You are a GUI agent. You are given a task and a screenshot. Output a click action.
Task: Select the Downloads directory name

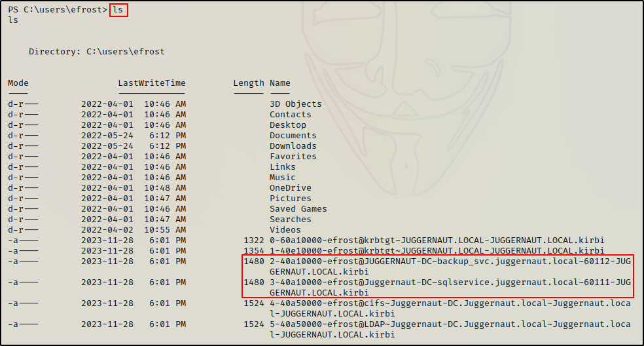click(293, 146)
